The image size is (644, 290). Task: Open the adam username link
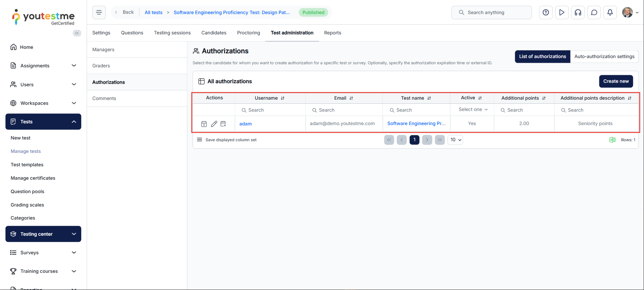246,124
